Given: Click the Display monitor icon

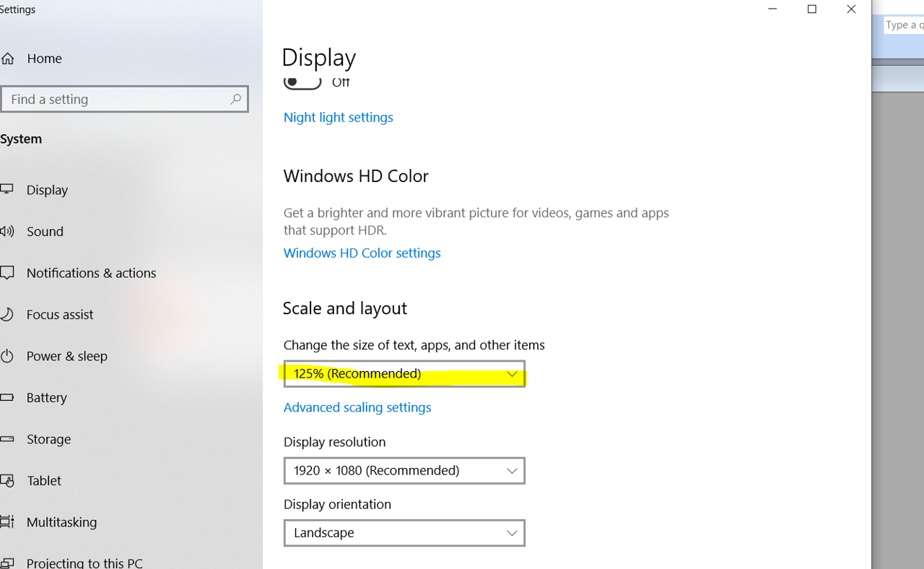Looking at the screenshot, I should tap(6, 190).
